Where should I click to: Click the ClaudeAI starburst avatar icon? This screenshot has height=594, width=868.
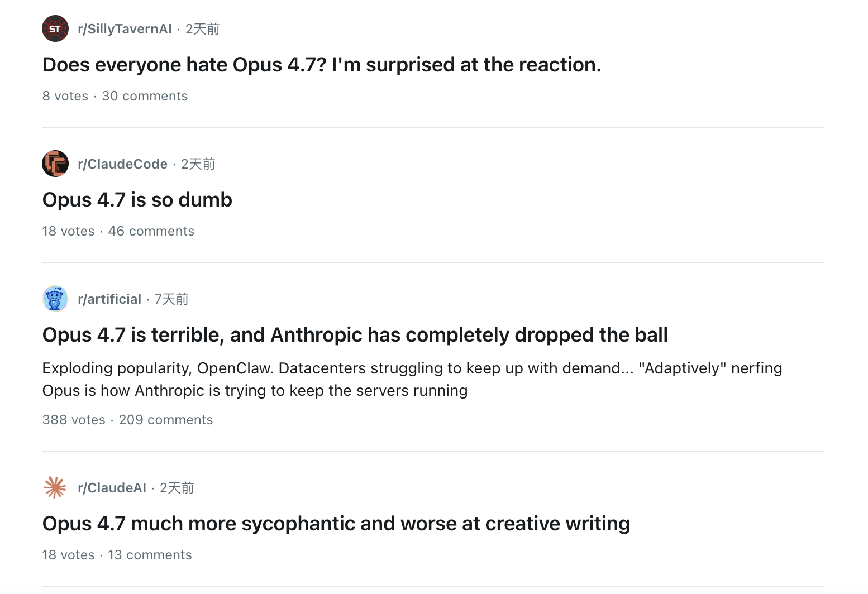55,488
